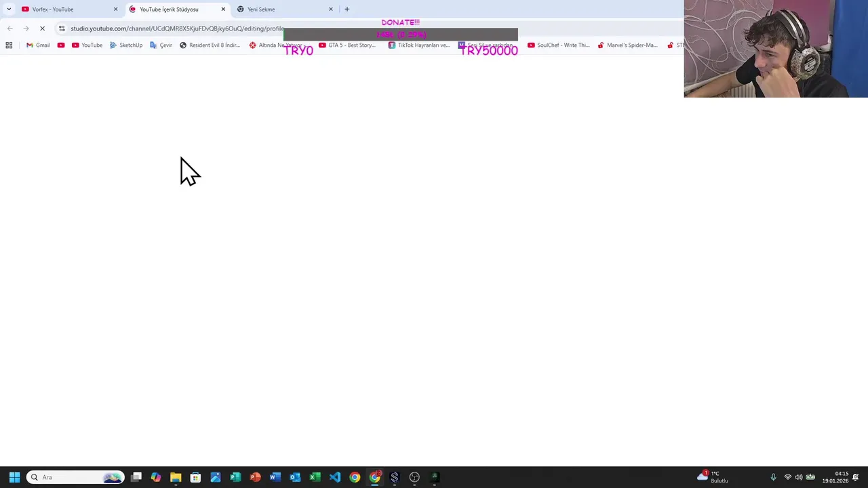This screenshot has height=488, width=868.
Task: Open the first Chrome taskbar icon
Action: [x=355, y=477]
